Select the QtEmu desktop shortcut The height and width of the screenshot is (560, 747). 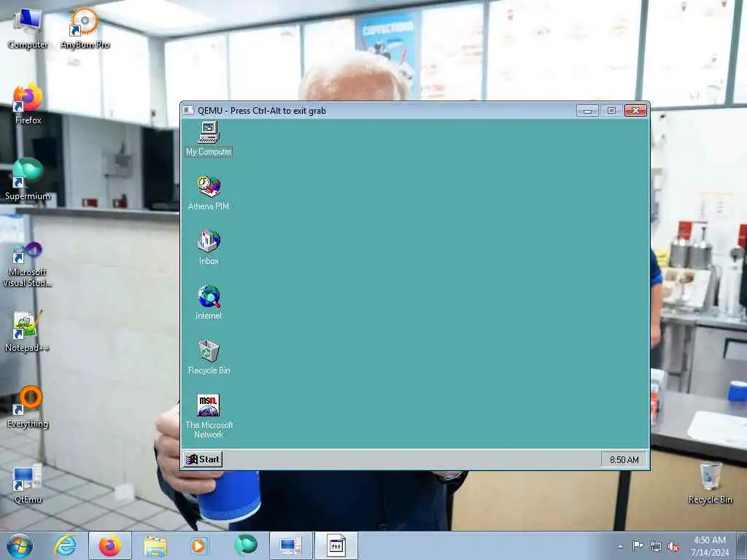tap(28, 483)
